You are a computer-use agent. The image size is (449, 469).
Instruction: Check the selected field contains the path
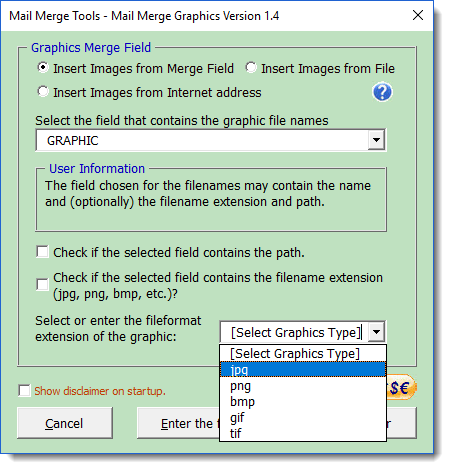(x=42, y=252)
